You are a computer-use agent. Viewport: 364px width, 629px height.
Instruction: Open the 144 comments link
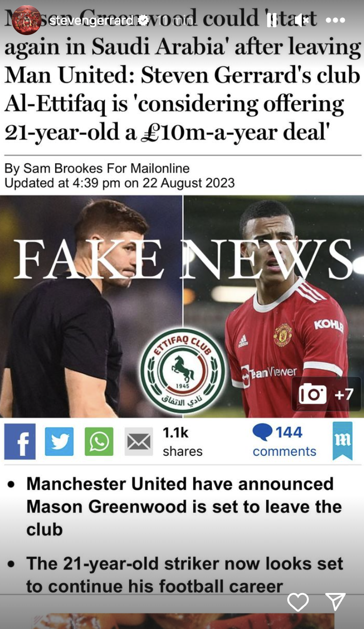284,441
